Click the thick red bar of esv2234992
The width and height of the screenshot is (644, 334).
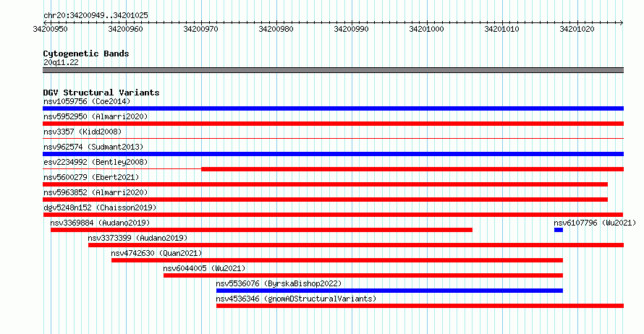pos(412,169)
